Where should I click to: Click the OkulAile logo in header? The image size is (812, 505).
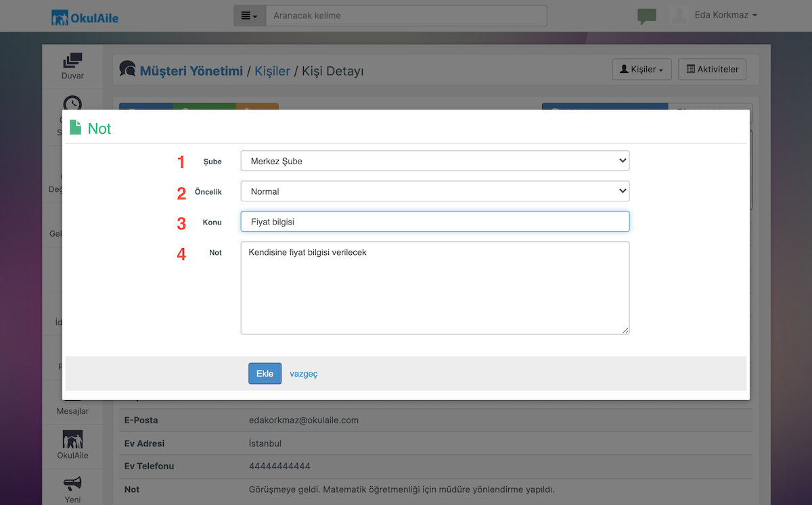coord(85,17)
